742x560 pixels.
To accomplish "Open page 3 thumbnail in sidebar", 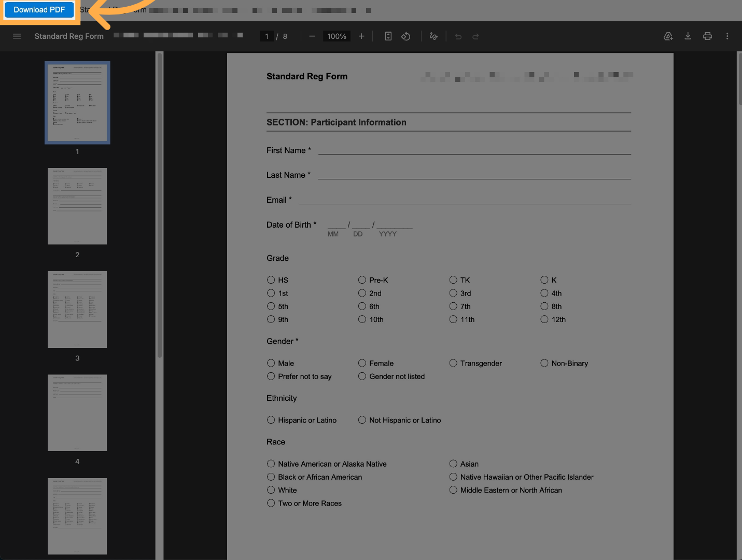I will (77, 309).
